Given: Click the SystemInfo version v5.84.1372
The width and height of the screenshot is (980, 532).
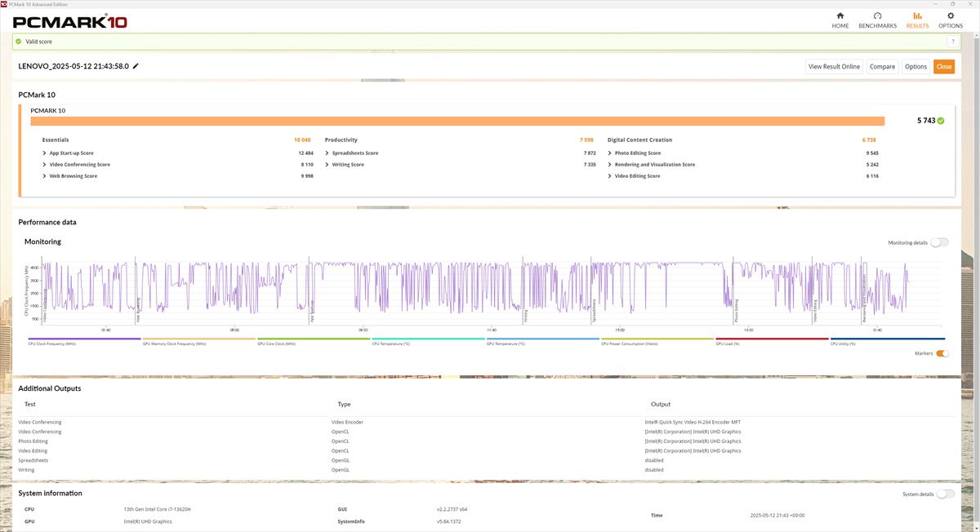Looking at the screenshot, I should 450,520.
